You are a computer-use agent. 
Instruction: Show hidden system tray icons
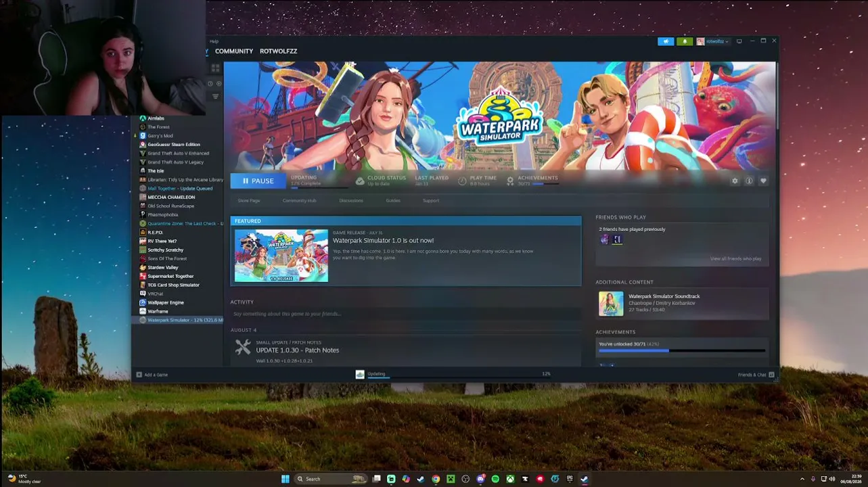802,479
